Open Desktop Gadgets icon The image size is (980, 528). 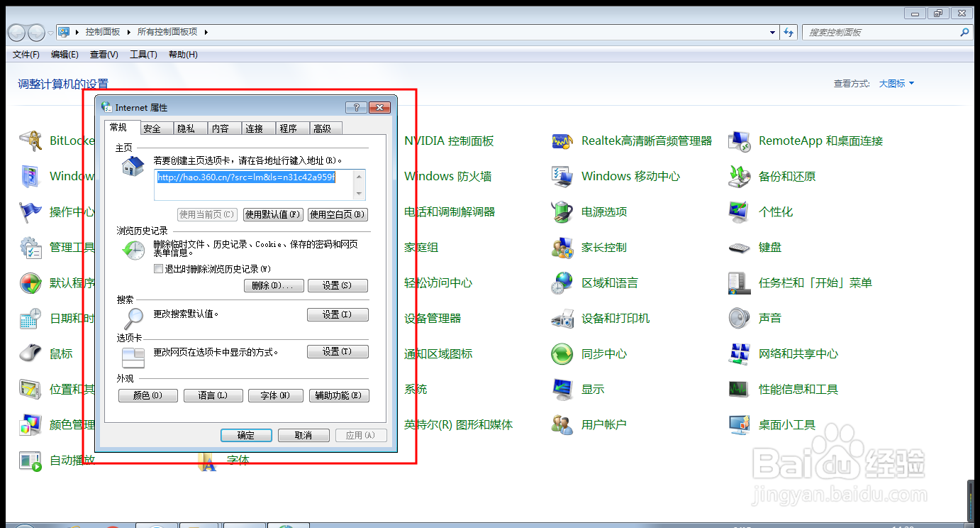(740, 424)
